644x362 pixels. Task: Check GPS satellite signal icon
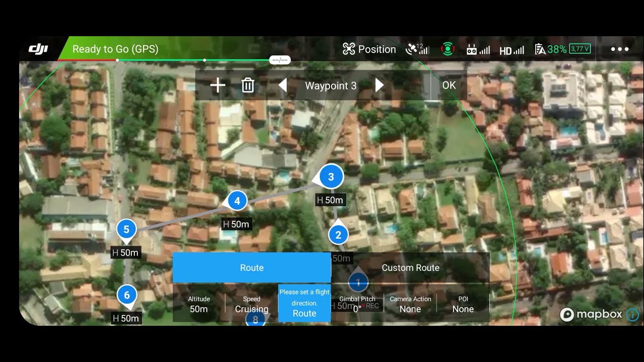tap(418, 49)
